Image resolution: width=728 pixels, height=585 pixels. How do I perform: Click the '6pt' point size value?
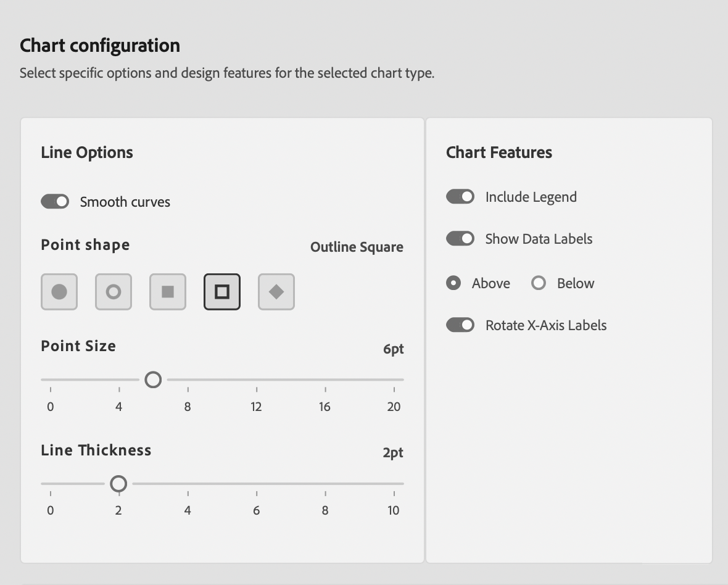pyautogui.click(x=393, y=349)
